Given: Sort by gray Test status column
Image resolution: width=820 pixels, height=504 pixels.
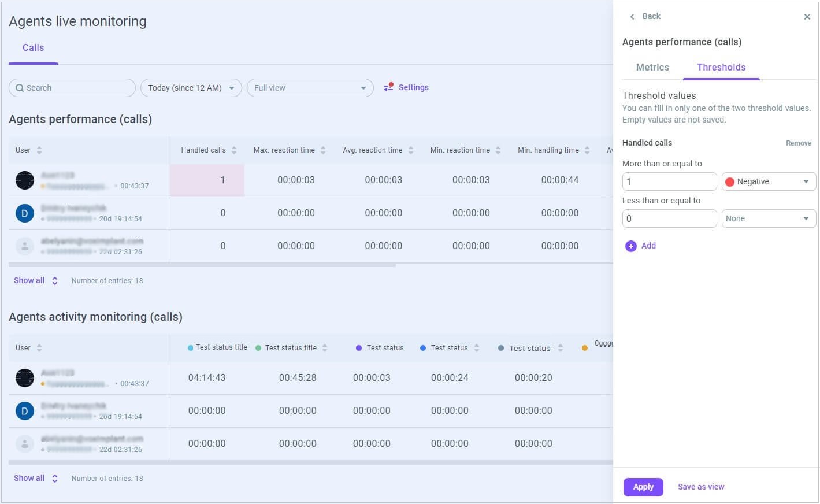Looking at the screenshot, I should pos(561,348).
